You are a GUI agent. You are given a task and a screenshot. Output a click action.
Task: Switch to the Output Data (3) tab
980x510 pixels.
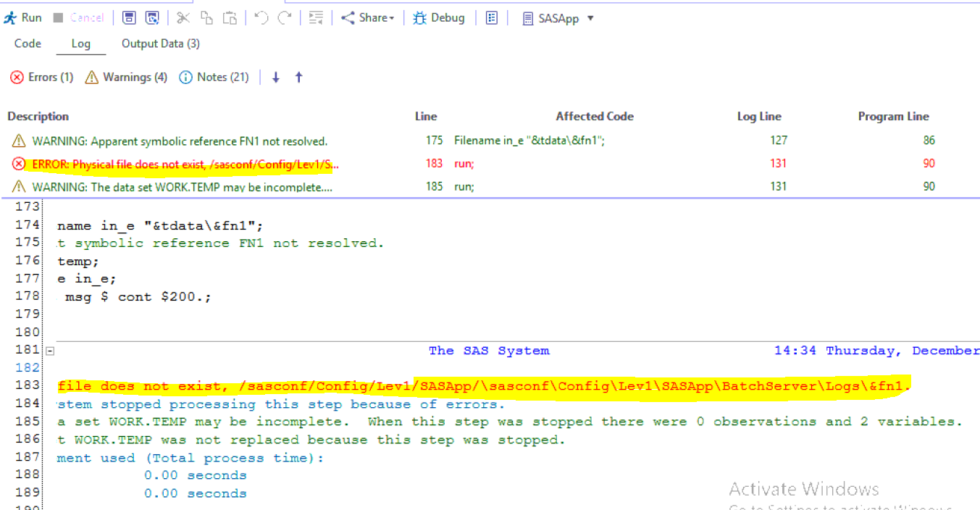pyautogui.click(x=160, y=43)
